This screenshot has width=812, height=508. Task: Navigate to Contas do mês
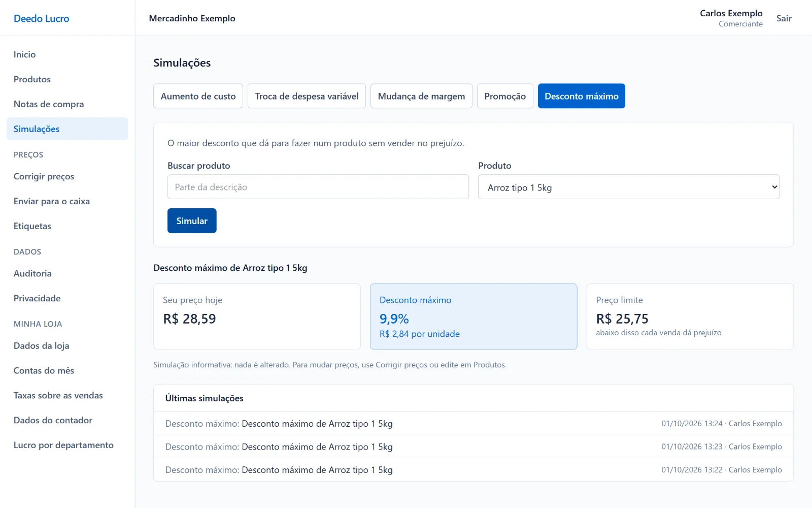(67, 370)
